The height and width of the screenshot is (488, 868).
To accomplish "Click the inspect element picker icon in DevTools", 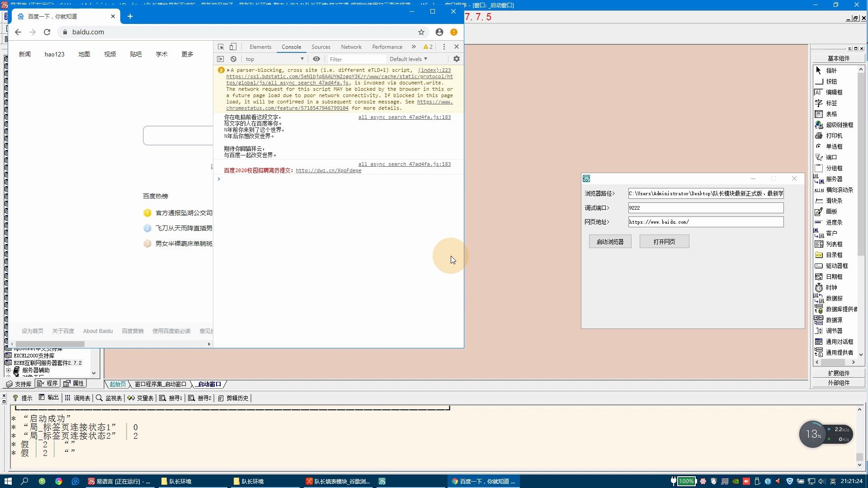I will [x=221, y=47].
